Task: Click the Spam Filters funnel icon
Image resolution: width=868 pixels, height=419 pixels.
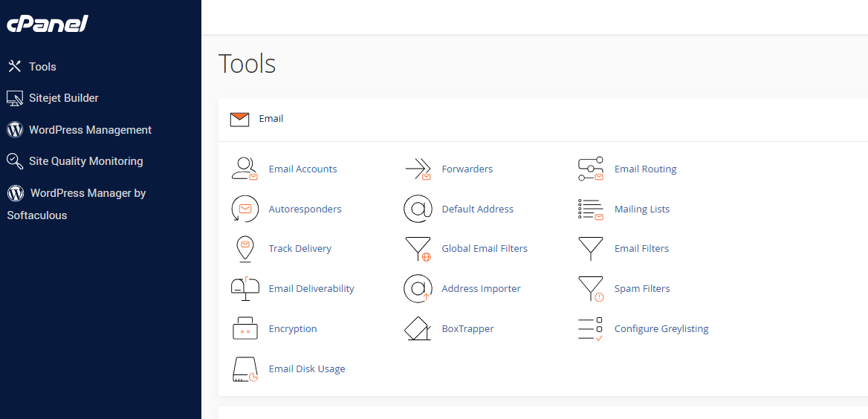Action: tap(591, 289)
